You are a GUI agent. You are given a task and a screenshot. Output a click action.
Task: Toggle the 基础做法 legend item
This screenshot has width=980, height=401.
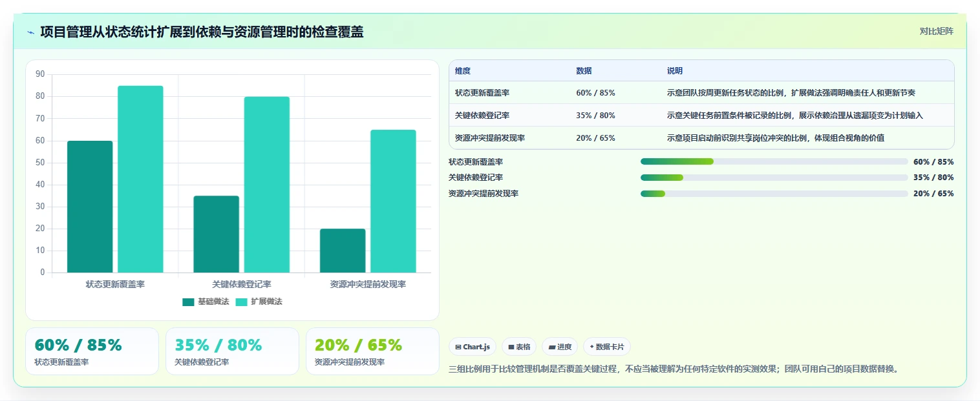[x=206, y=302]
